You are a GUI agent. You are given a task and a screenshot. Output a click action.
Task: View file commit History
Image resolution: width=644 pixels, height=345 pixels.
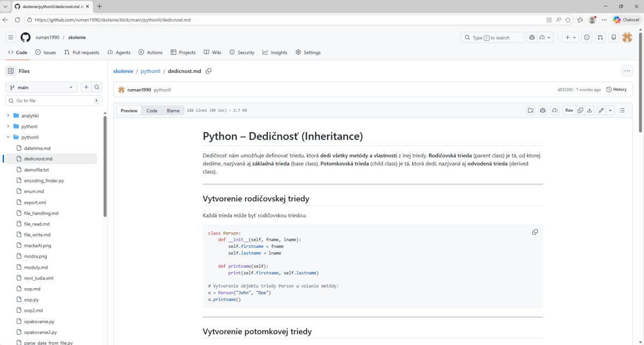616,90
